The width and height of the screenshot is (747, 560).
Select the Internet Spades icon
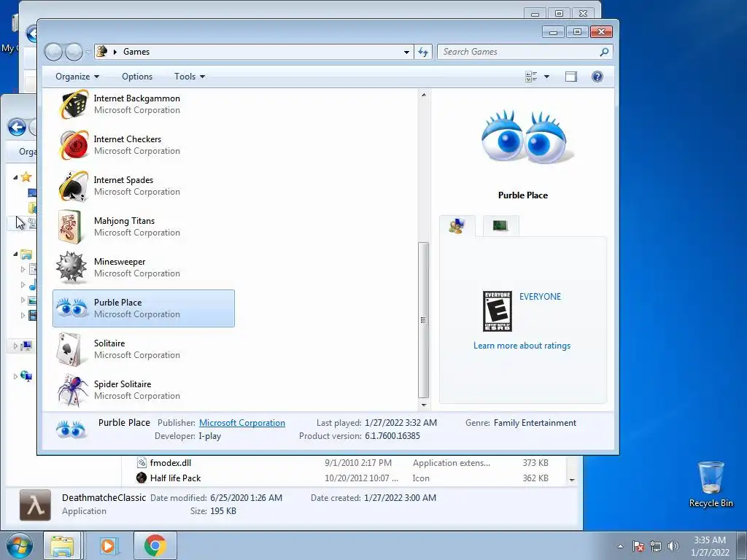[74, 186]
